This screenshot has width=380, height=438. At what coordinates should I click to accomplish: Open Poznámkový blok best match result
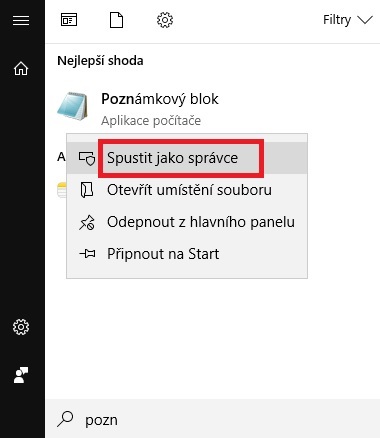click(x=160, y=108)
